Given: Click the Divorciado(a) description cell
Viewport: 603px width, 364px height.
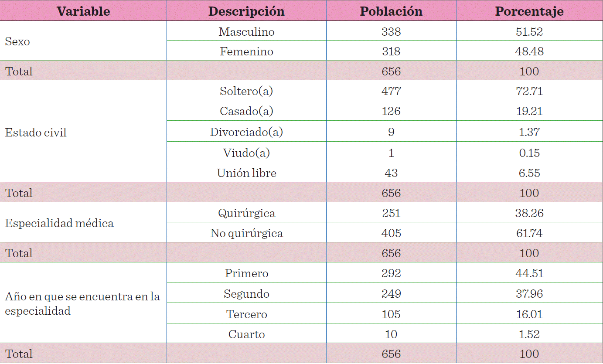Looking at the screenshot, I should click(x=246, y=132).
